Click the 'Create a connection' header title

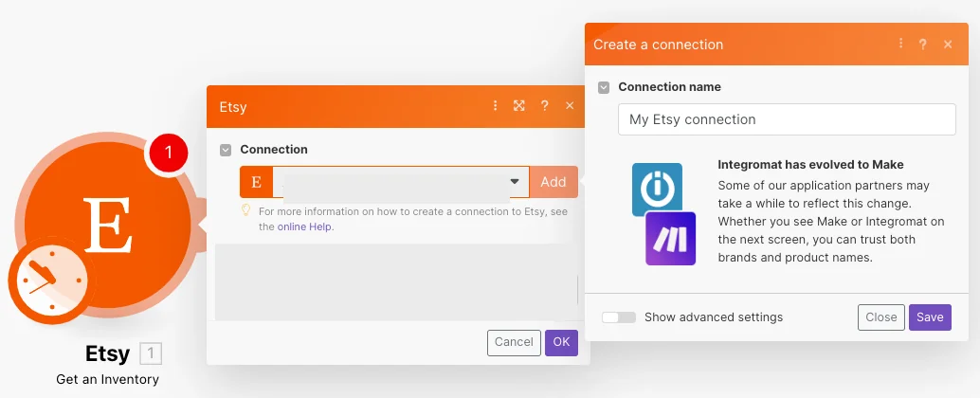tap(658, 45)
